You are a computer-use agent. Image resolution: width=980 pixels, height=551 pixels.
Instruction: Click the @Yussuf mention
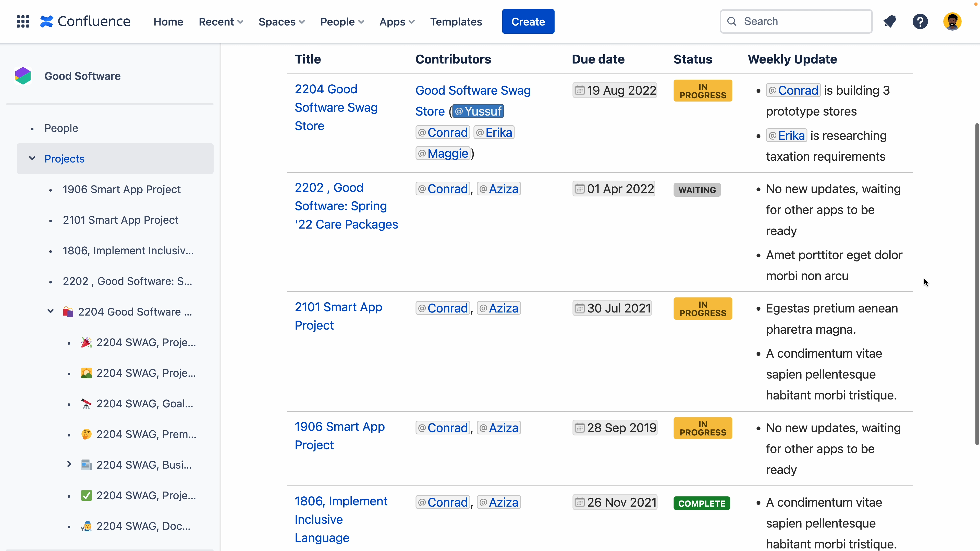pyautogui.click(x=478, y=111)
